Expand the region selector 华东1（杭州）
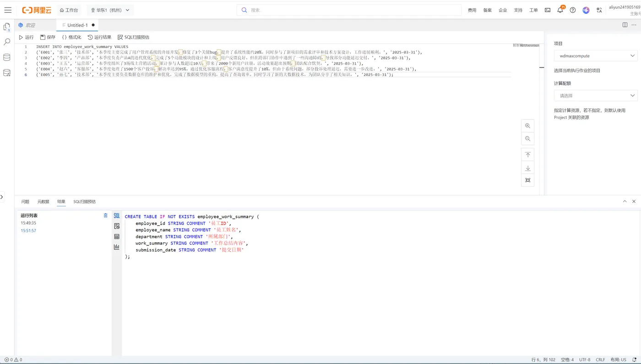Image resolution: width=641 pixels, height=364 pixels. [110, 10]
